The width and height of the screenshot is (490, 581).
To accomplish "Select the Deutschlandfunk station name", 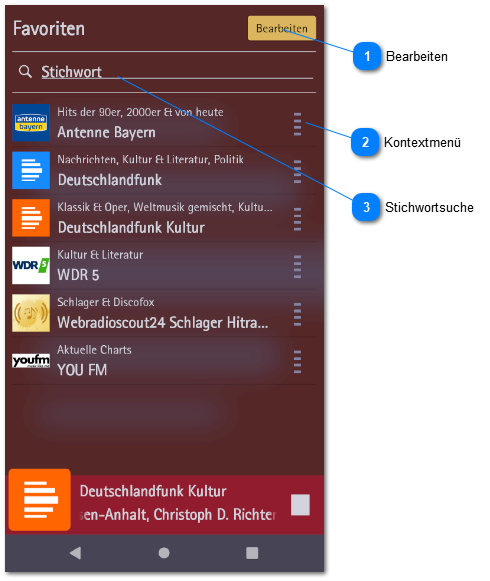I will [x=110, y=180].
